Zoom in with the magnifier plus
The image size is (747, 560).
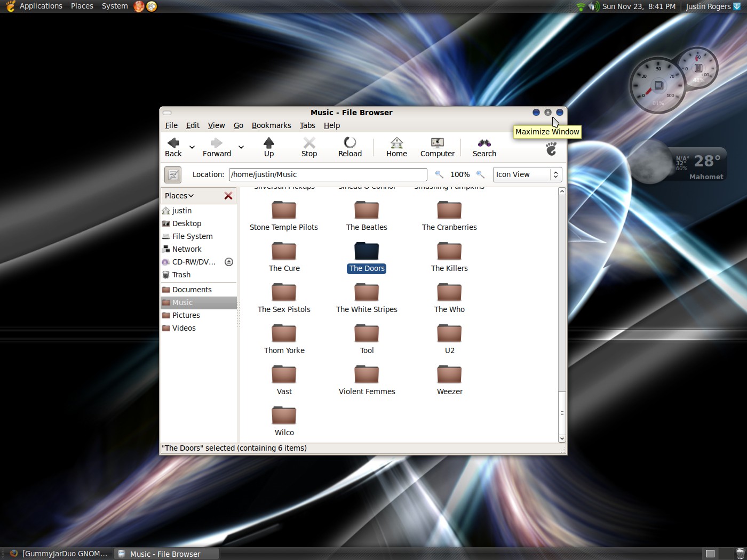pos(480,174)
